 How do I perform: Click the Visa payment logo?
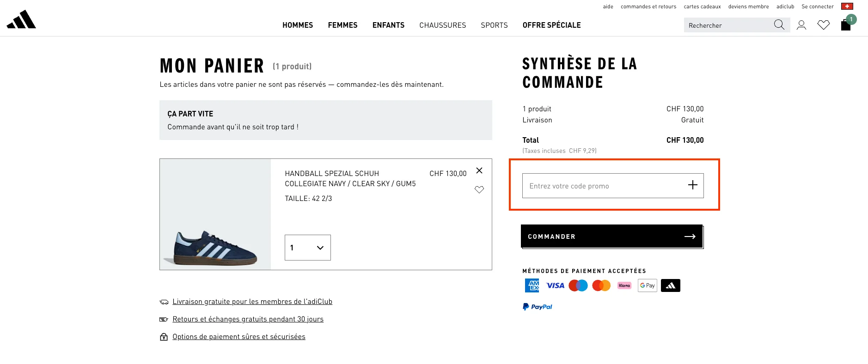point(554,285)
